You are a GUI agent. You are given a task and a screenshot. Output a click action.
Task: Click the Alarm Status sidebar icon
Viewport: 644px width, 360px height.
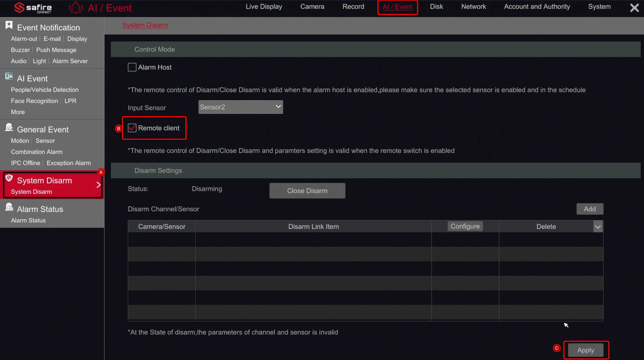coord(9,207)
